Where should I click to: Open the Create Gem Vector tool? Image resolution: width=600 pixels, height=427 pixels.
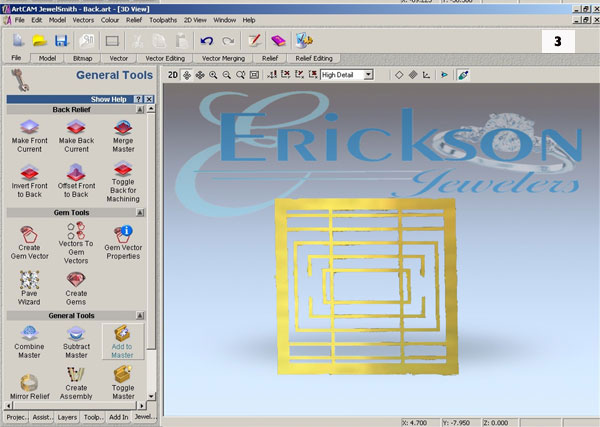[29, 243]
